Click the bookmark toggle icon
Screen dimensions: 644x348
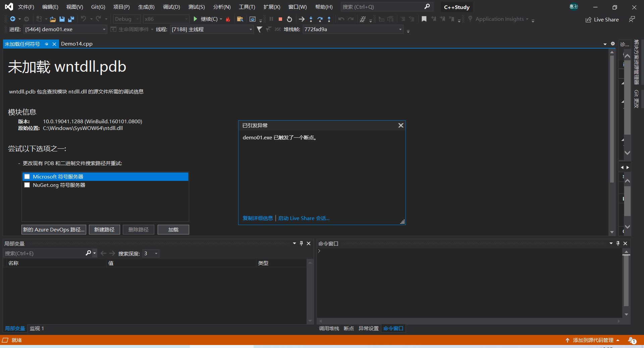[424, 19]
